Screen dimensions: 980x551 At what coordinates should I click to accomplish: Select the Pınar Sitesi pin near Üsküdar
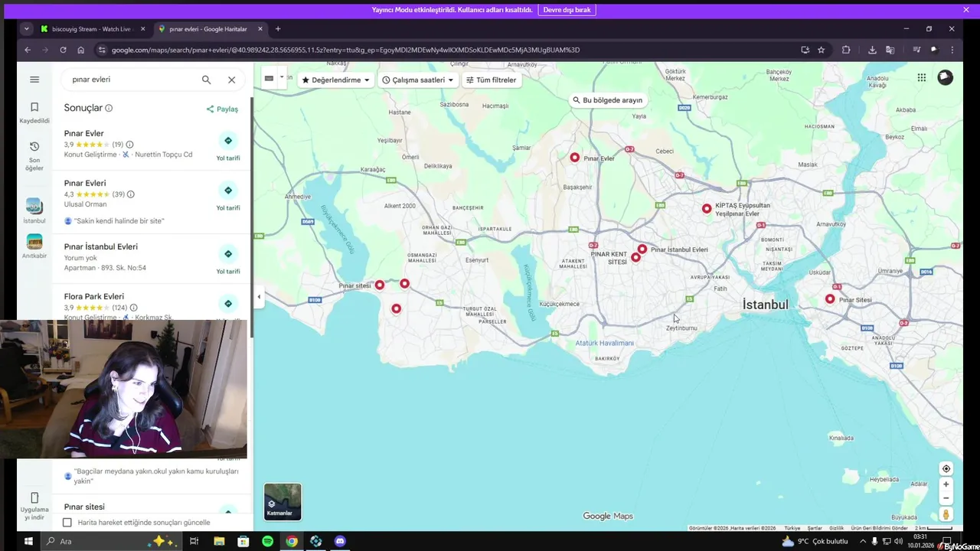[x=830, y=299]
